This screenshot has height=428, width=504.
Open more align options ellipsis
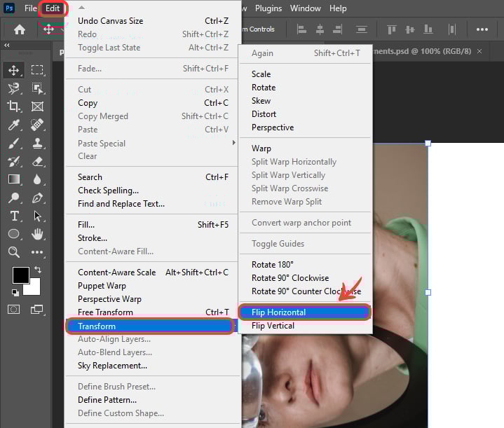click(482, 29)
